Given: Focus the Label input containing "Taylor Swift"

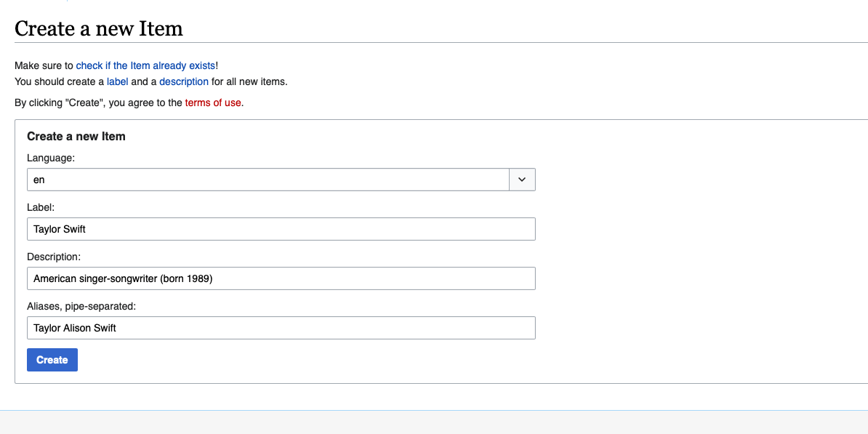Looking at the screenshot, I should tap(281, 229).
